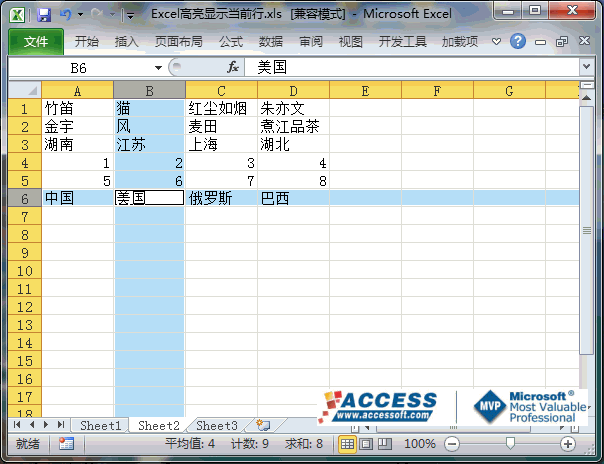Image resolution: width=604 pixels, height=464 pixels.
Task: Click cell containing 巴西
Action: (293, 198)
